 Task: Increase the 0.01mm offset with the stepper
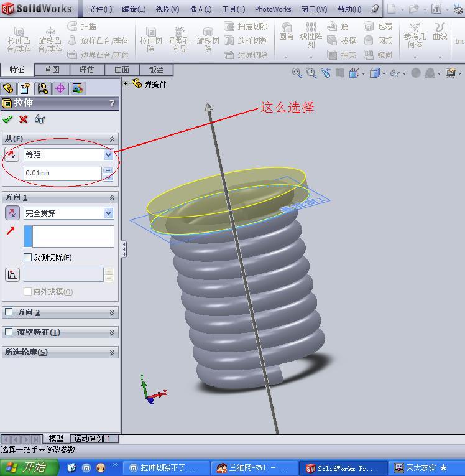click(108, 170)
